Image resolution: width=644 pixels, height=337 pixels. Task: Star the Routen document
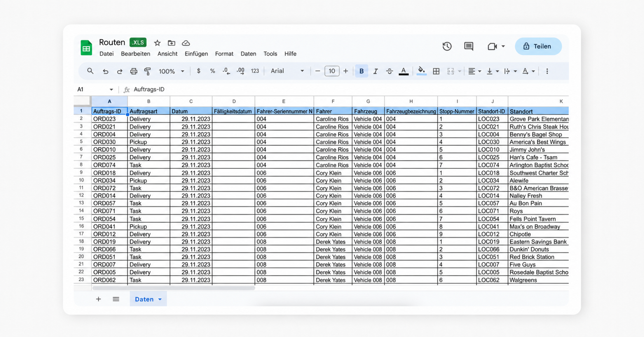pyautogui.click(x=157, y=43)
